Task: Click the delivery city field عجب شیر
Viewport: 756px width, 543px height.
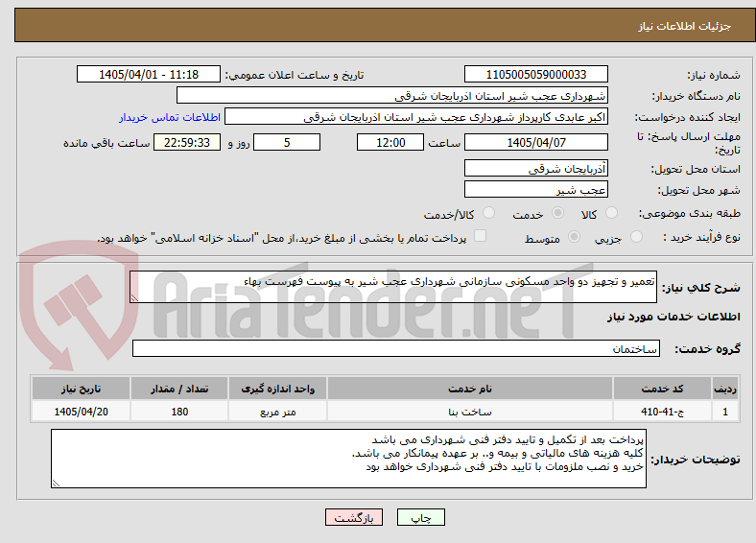Action: point(536,189)
